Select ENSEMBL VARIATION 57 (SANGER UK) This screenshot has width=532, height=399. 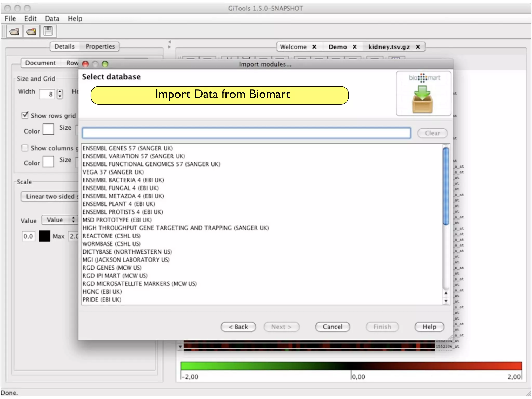click(x=262, y=156)
